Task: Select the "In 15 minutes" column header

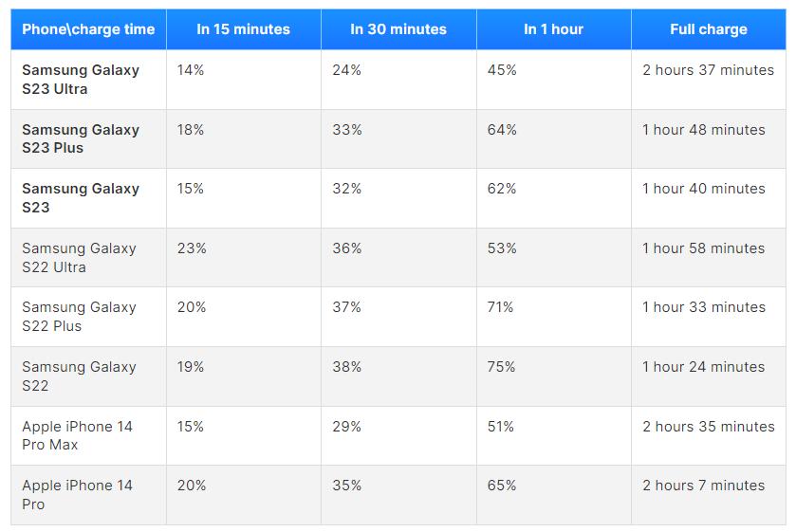Action: point(243,29)
